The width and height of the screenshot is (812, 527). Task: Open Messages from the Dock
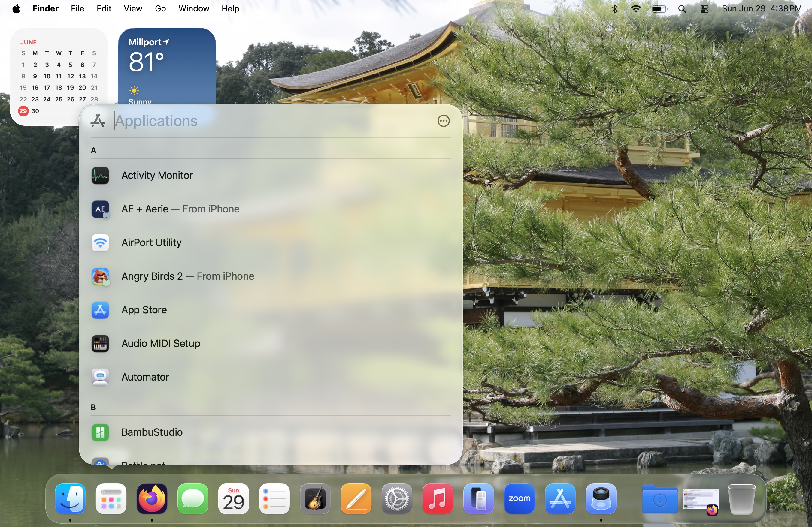click(x=193, y=499)
